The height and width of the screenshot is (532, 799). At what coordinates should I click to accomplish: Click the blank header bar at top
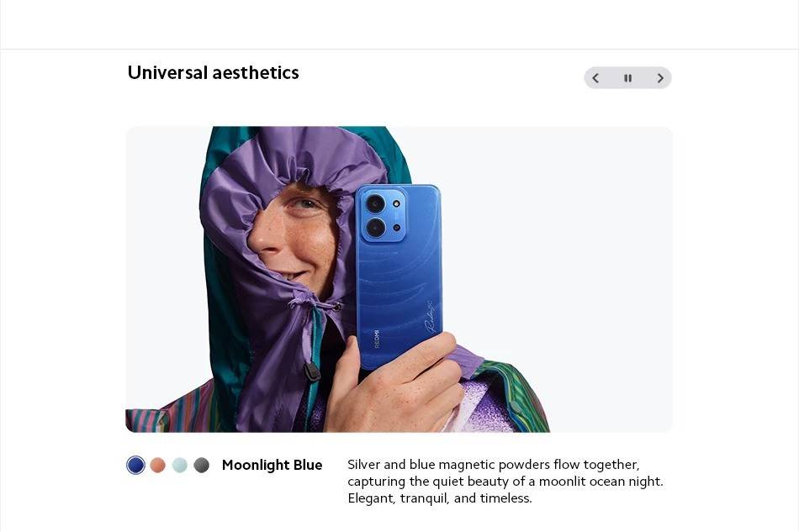point(399,24)
